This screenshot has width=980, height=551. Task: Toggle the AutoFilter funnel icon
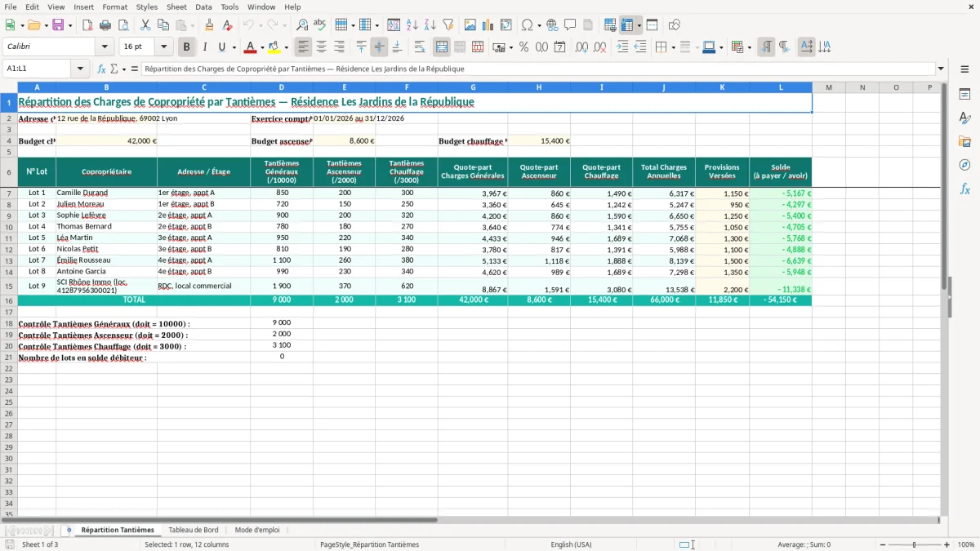[448, 25]
